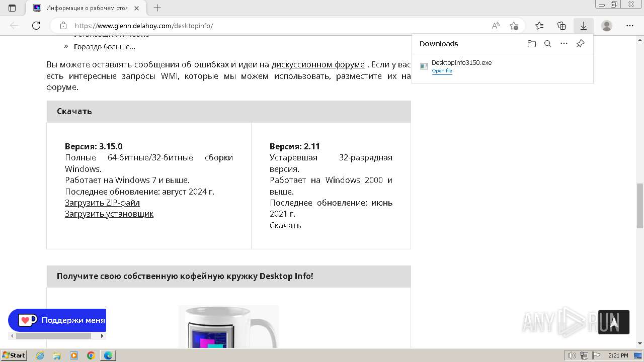The width and height of the screenshot is (644, 362).
Task: Click the volume speaker tray icon
Action: click(572, 355)
